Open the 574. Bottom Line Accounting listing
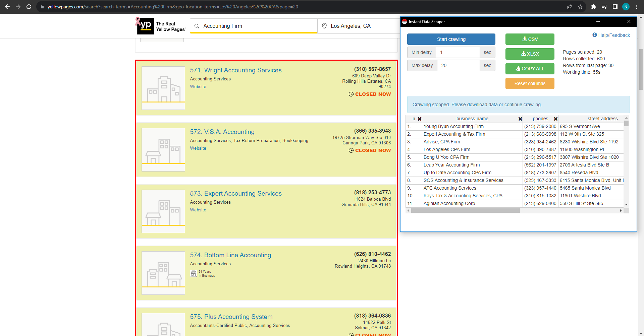 point(230,255)
